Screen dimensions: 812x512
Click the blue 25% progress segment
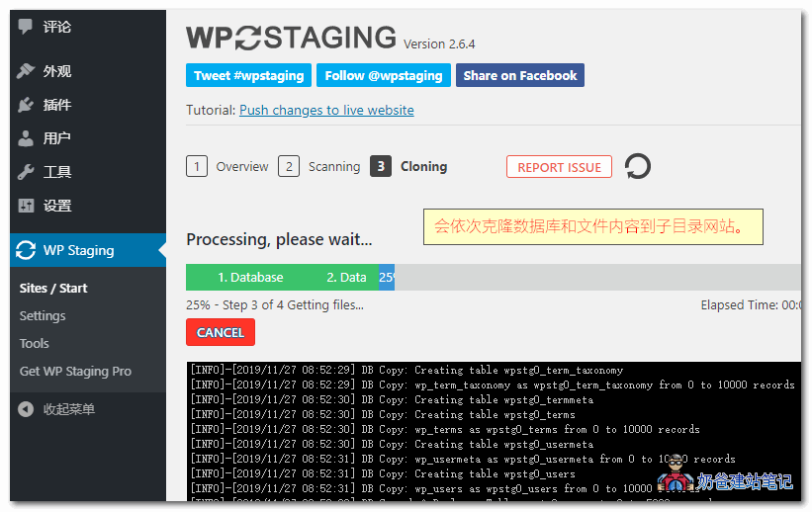pyautogui.click(x=387, y=278)
